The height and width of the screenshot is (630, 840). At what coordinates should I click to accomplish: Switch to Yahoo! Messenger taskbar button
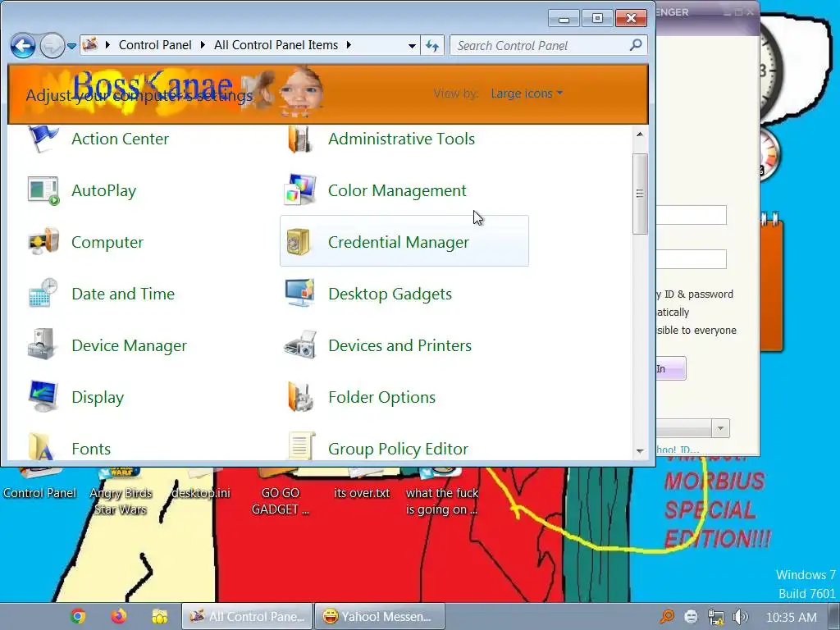(379, 617)
